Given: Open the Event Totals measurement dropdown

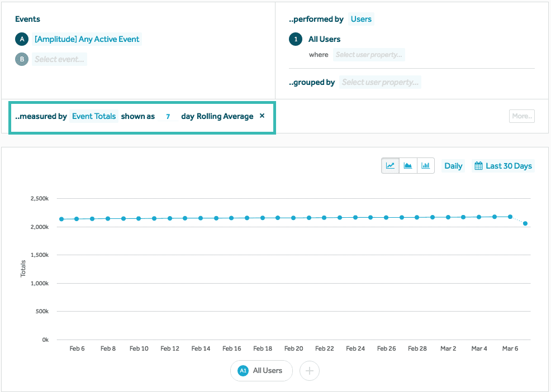Looking at the screenshot, I should point(94,116).
